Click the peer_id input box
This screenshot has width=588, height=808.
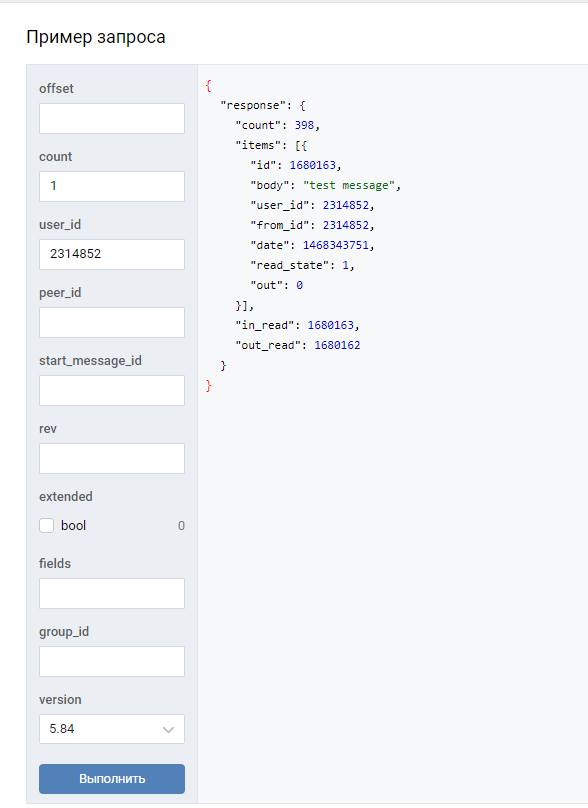tap(112, 322)
